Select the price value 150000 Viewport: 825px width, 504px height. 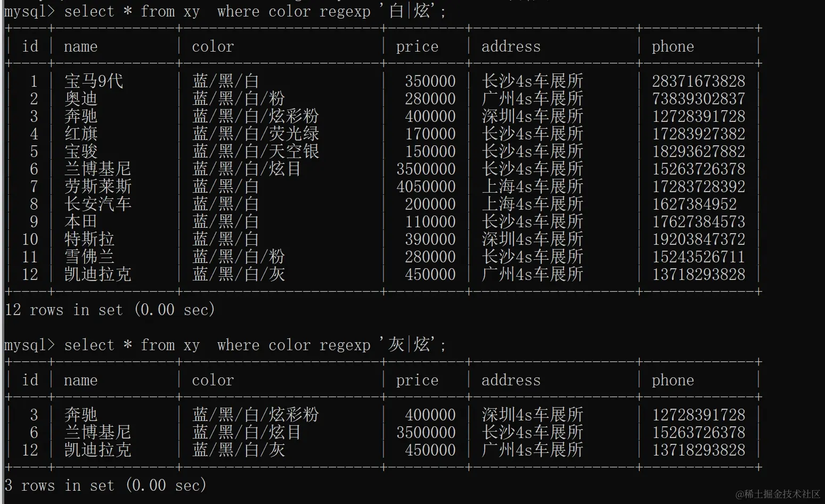pyautogui.click(x=430, y=151)
